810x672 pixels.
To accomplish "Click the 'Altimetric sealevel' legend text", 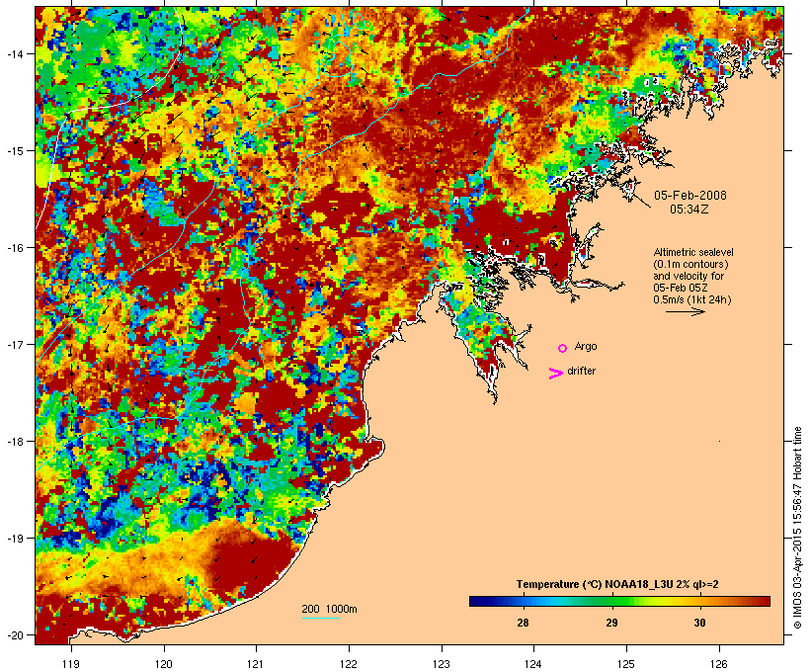I will point(693,252).
